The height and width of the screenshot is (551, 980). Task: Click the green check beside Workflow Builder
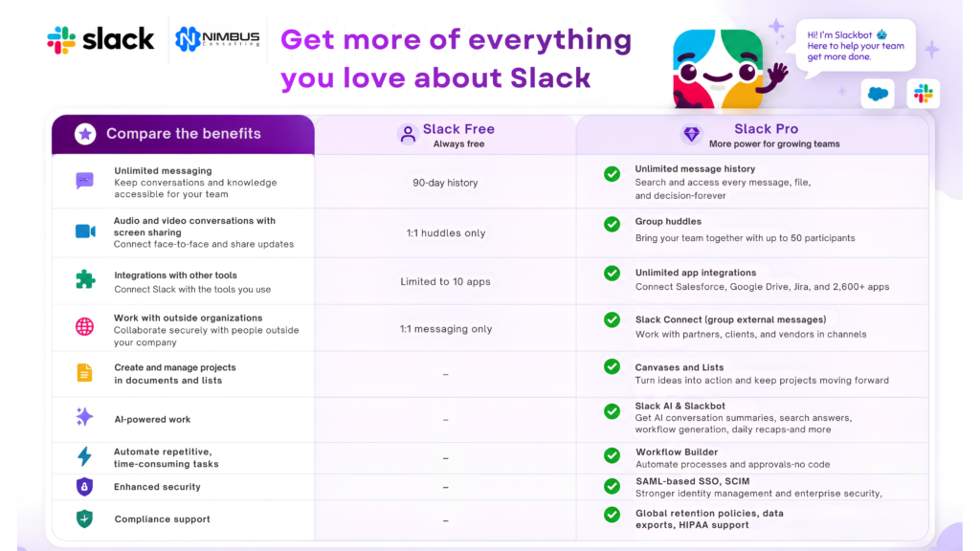[x=612, y=455]
